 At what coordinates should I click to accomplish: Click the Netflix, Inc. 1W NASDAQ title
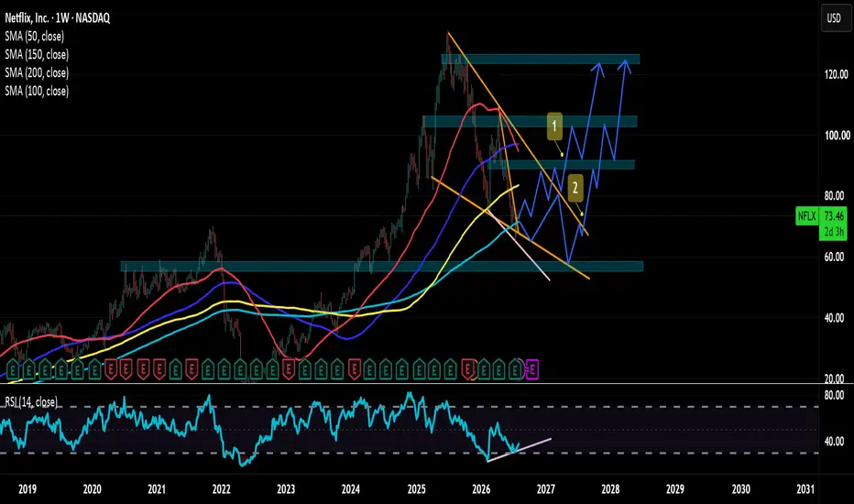coord(57,18)
